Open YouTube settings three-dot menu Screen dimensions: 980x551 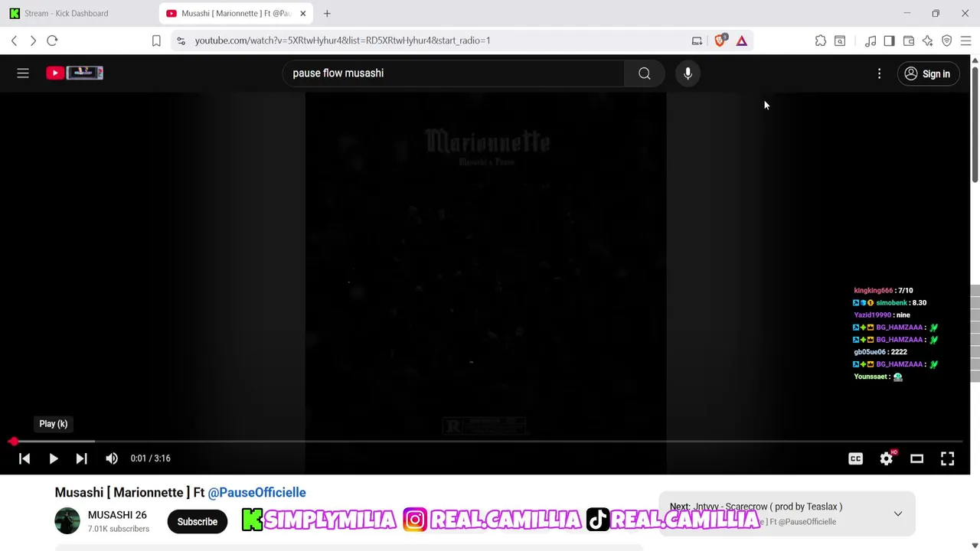point(879,73)
